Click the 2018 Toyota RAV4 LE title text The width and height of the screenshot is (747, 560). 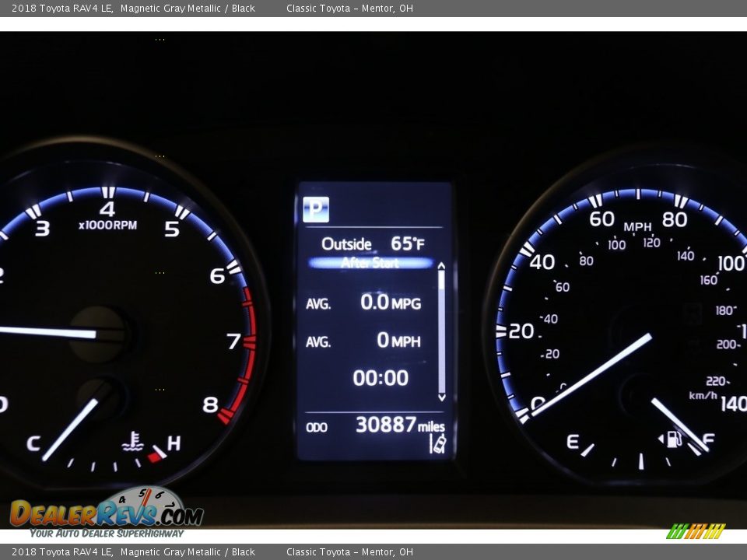coord(62,9)
